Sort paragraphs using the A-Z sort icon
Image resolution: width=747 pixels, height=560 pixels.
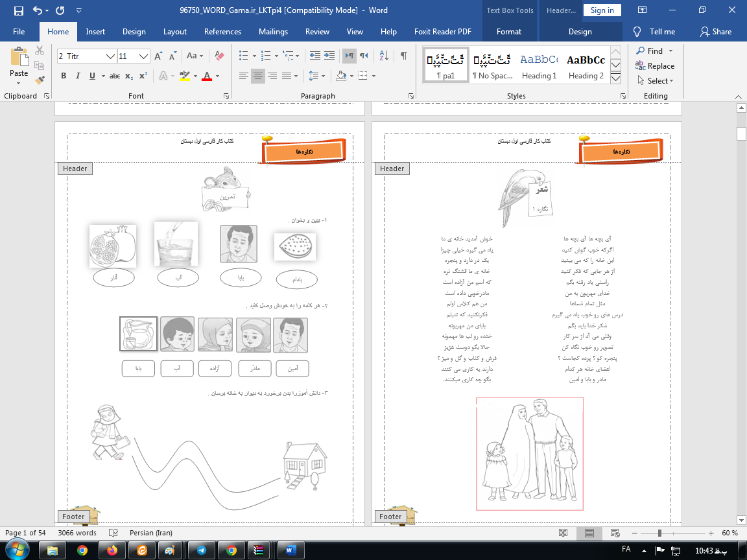(x=383, y=56)
